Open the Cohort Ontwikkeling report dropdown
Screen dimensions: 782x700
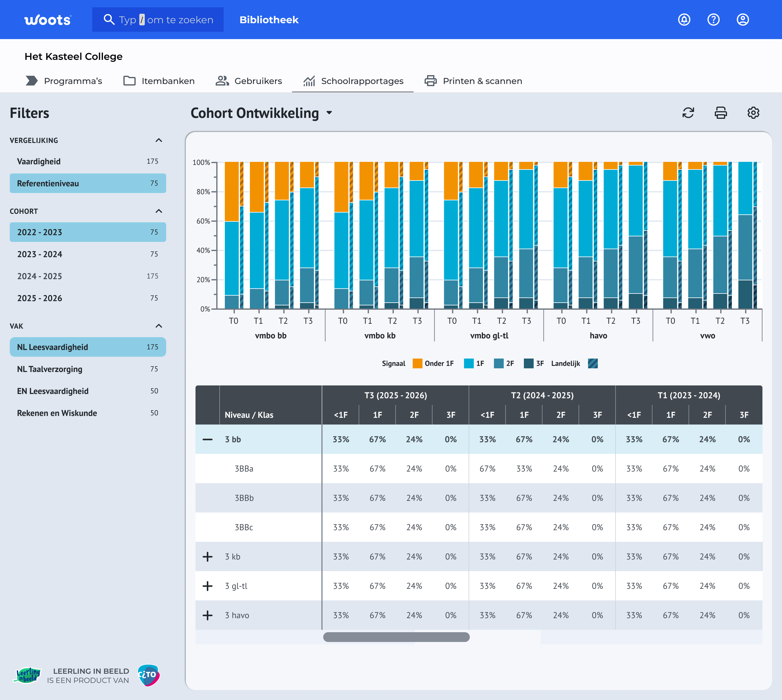point(329,113)
